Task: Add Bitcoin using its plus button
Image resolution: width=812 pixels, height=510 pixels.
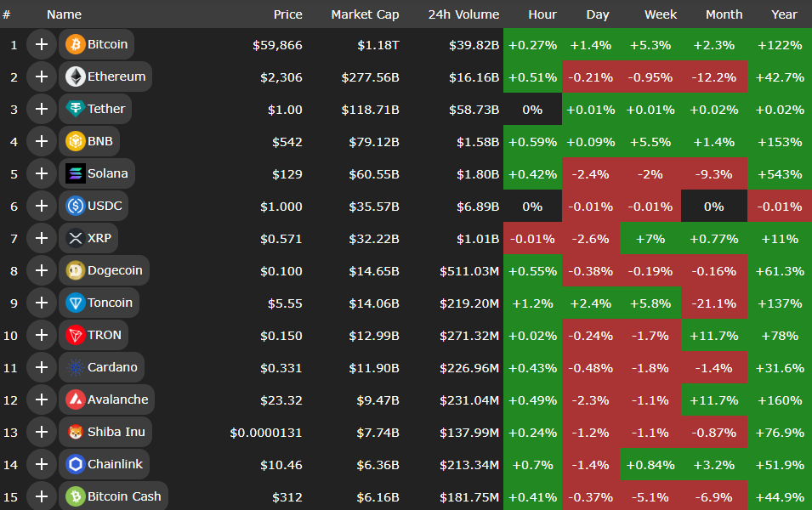Action: 41,44
